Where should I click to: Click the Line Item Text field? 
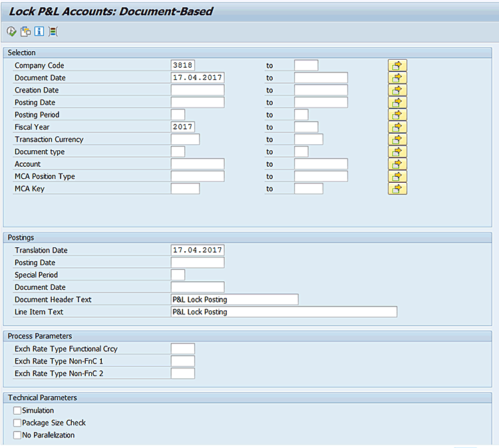pos(284,312)
